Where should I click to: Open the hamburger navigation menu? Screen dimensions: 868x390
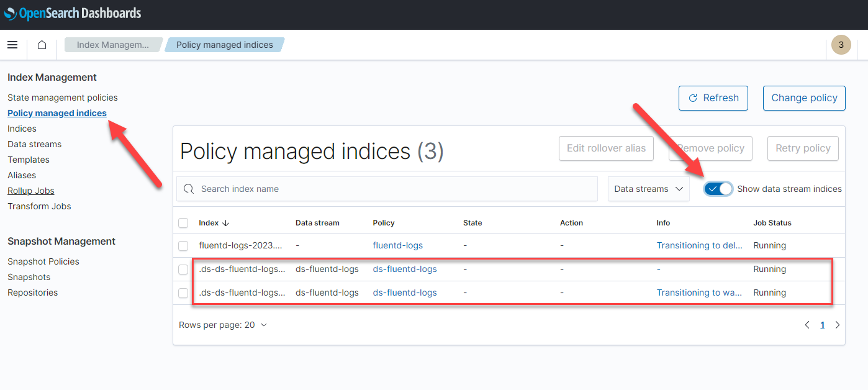(x=12, y=45)
